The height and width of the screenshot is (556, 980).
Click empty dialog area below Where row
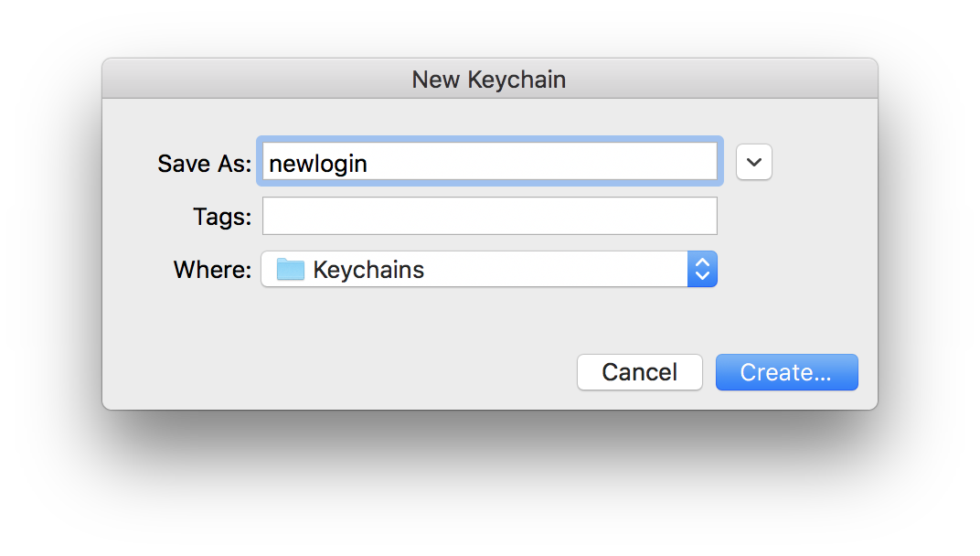[411, 320]
